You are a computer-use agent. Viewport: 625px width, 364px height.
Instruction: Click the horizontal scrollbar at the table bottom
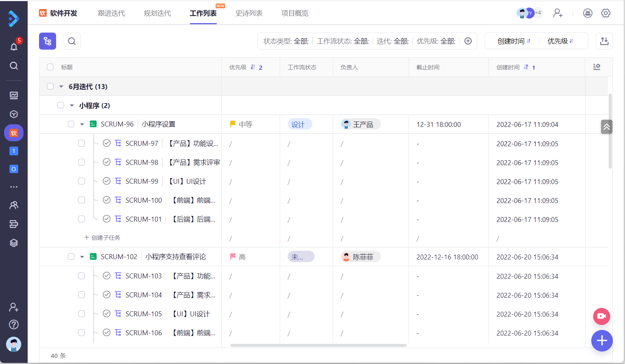[x=318, y=345]
